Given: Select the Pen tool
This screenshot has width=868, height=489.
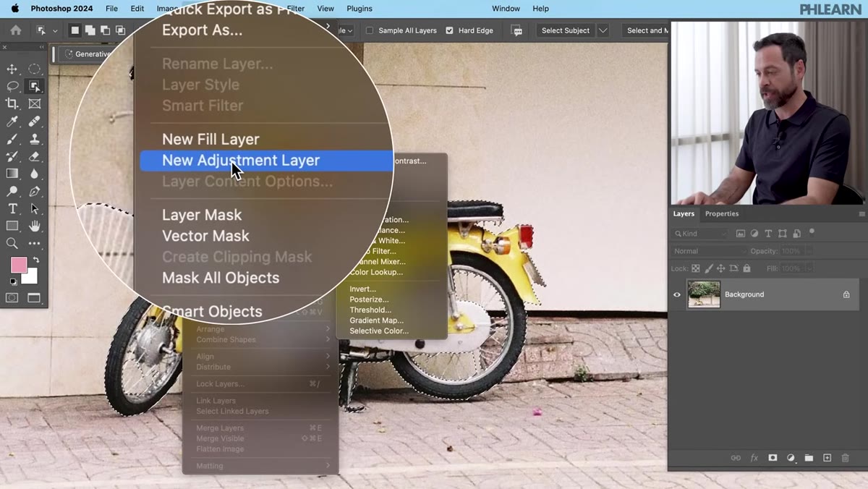Looking at the screenshot, I should pyautogui.click(x=34, y=191).
